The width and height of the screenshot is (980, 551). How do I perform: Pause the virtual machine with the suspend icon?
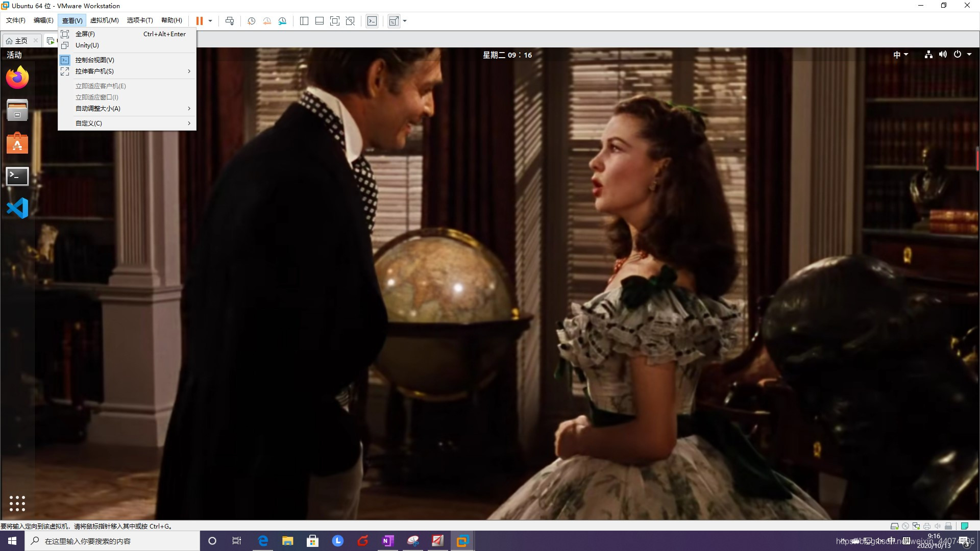pyautogui.click(x=200, y=21)
